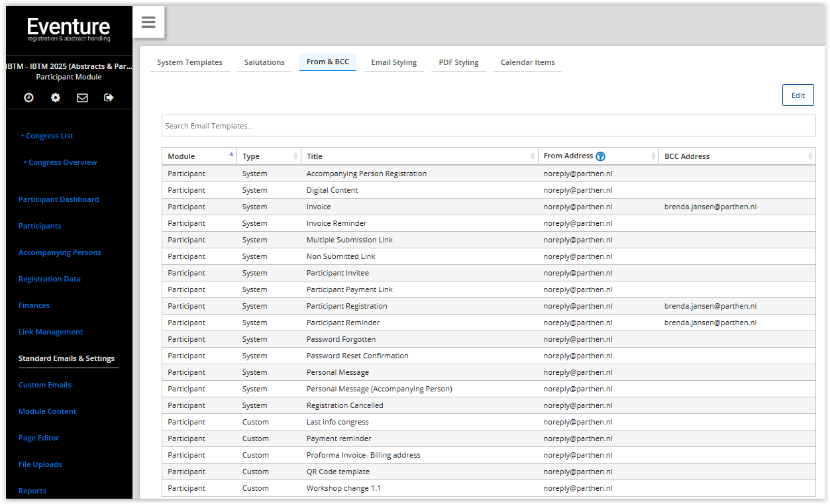Select the QR Code template title
The height and width of the screenshot is (504, 830).
(338, 472)
